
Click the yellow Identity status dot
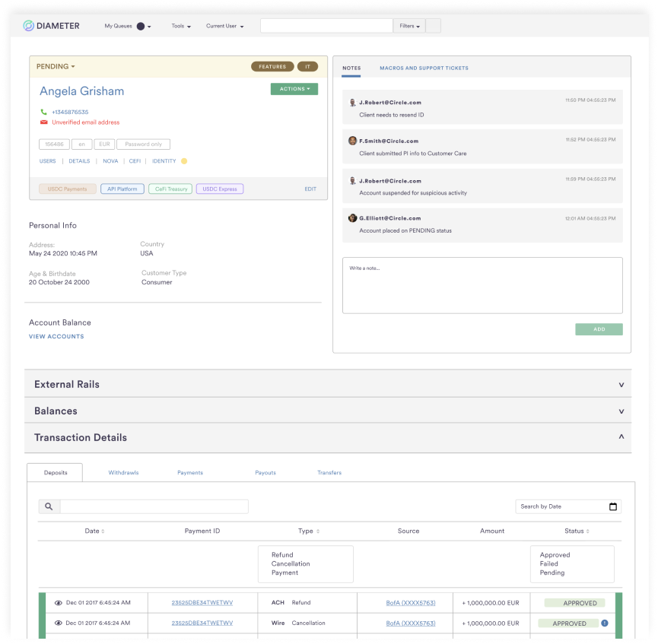pos(184,161)
